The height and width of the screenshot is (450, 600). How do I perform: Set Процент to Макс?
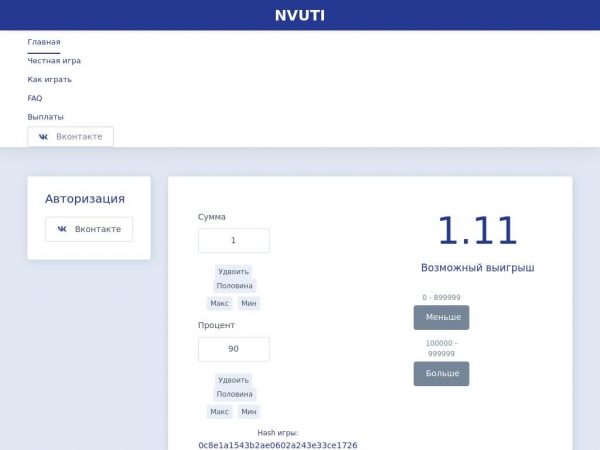pyautogui.click(x=219, y=412)
